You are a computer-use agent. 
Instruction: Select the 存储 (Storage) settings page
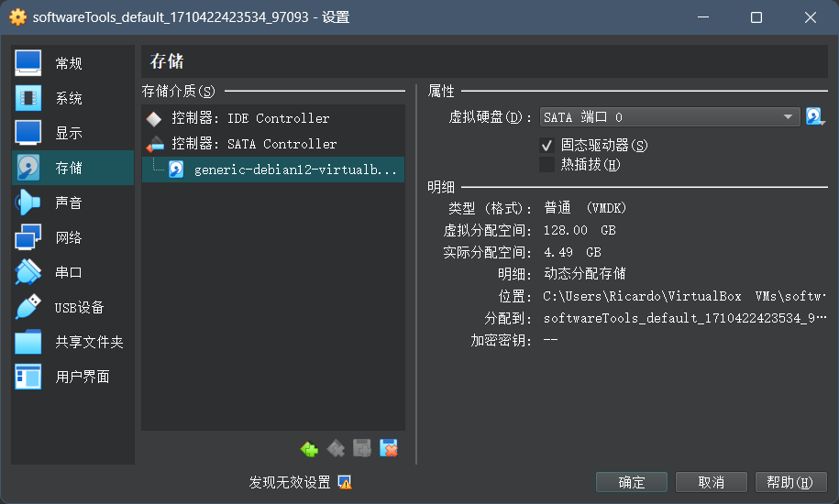tap(72, 168)
